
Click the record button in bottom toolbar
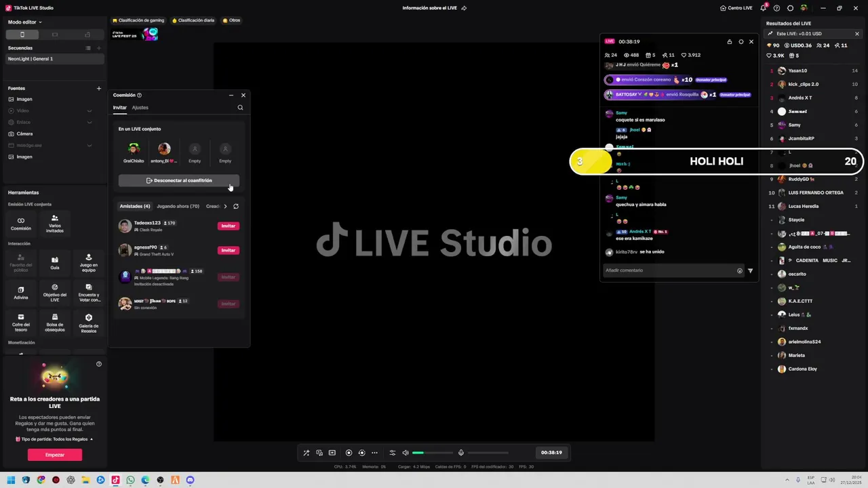pyautogui.click(x=349, y=453)
